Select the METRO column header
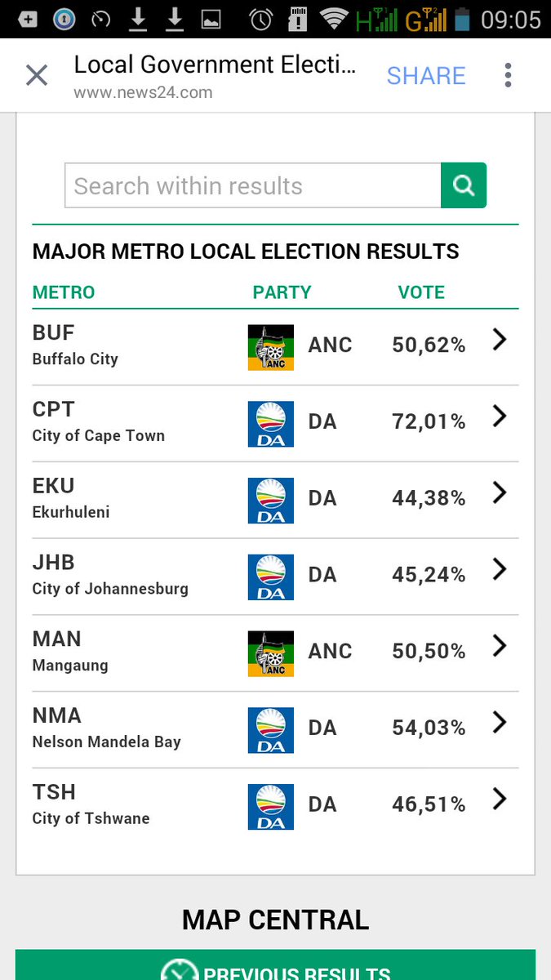The image size is (551, 980). [64, 292]
